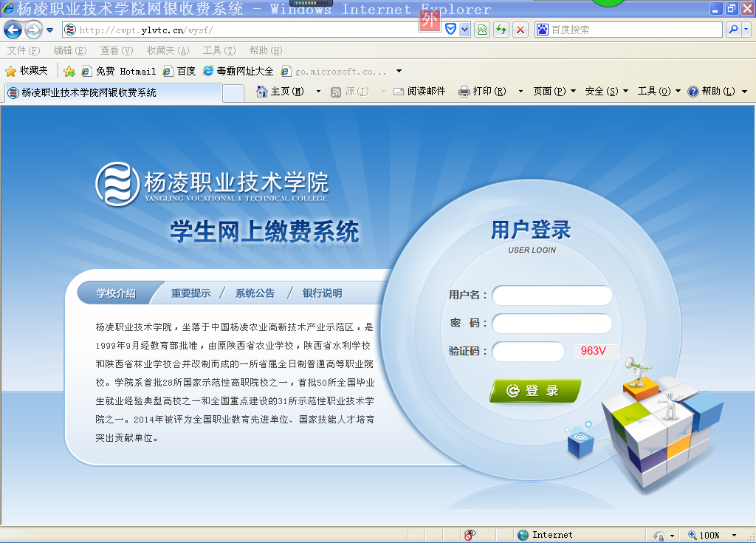Image resolution: width=756 pixels, height=543 pixels.
Task: Click the privacy report eye icon
Action: [x=470, y=535]
